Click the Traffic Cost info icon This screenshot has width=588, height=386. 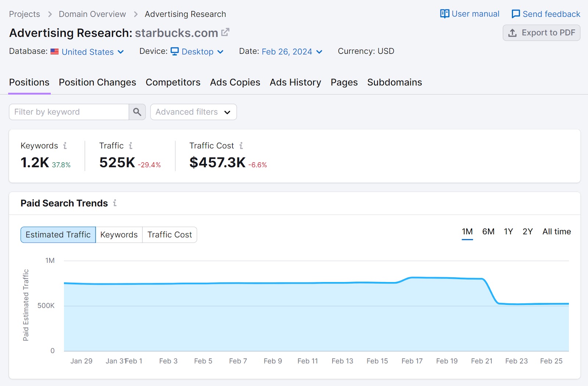241,145
